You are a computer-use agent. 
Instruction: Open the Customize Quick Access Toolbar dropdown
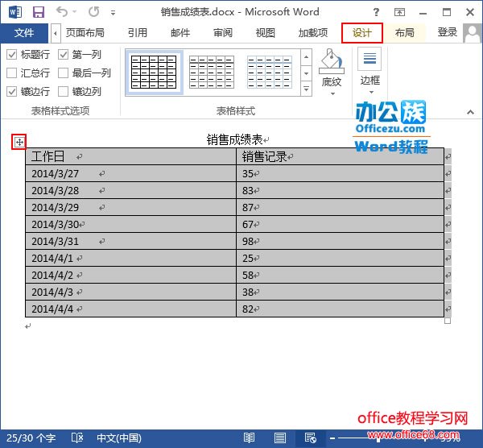pos(113,13)
